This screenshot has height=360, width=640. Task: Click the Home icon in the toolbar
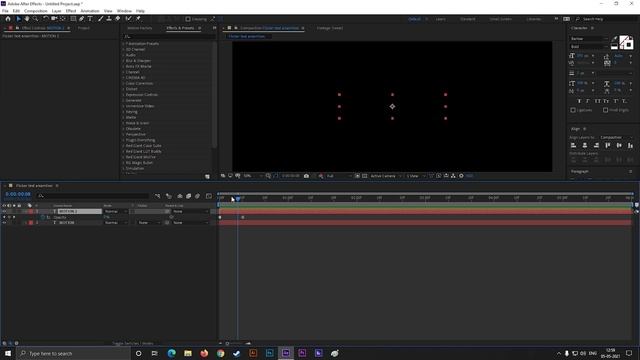point(8,19)
